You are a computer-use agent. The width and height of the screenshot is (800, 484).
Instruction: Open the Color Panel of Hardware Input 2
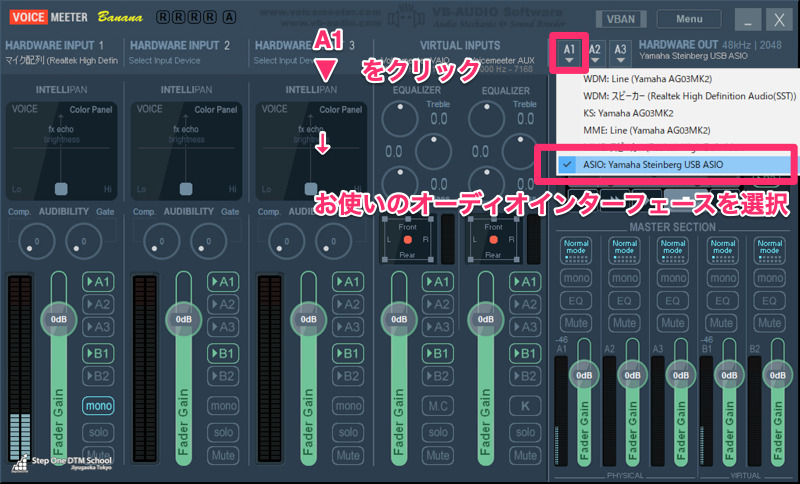tap(215, 110)
